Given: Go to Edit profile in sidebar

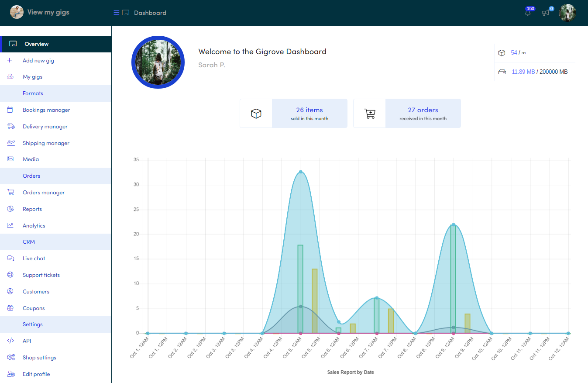Looking at the screenshot, I should pos(36,374).
